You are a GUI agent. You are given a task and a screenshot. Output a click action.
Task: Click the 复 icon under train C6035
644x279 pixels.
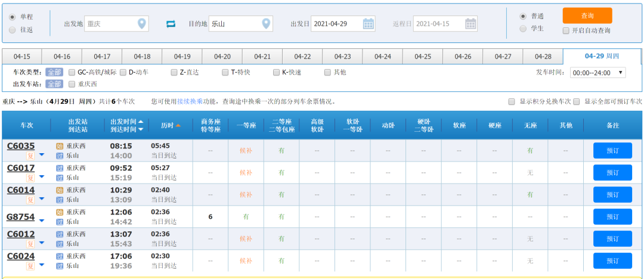point(30,156)
